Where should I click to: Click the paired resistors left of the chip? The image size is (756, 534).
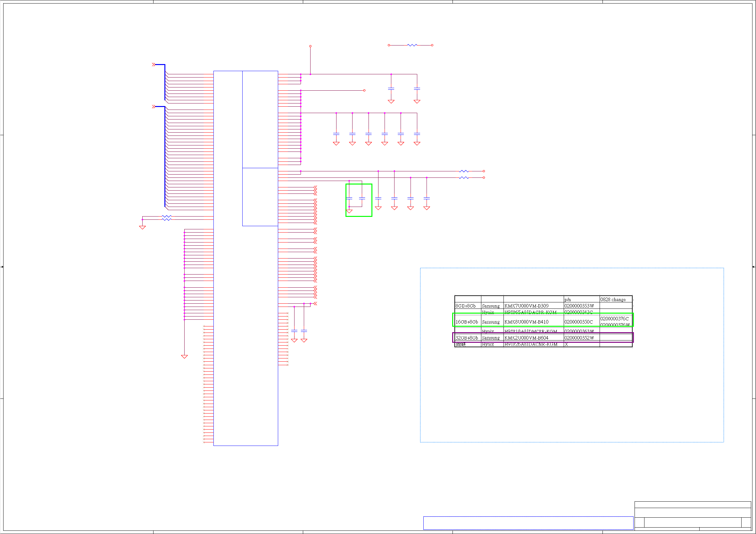coord(167,218)
